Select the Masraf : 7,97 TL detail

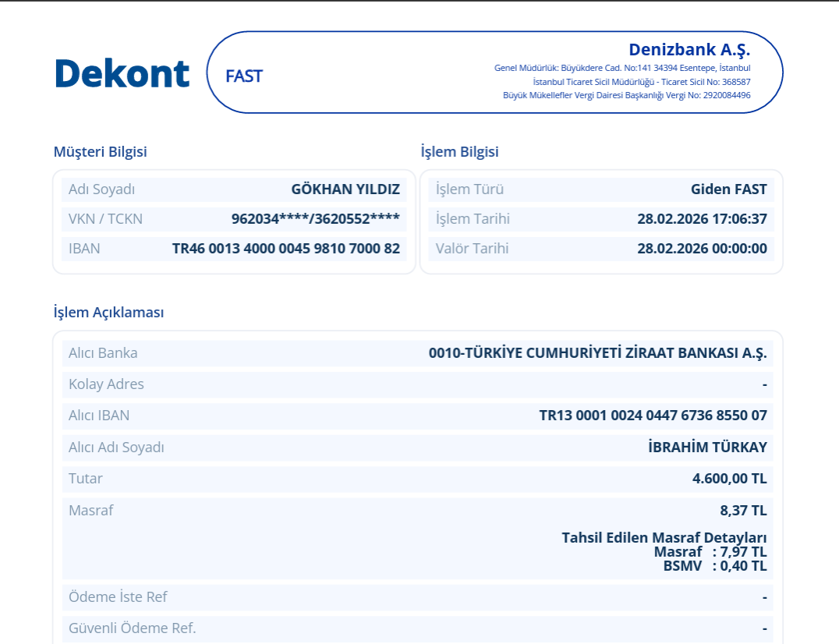pos(710,552)
